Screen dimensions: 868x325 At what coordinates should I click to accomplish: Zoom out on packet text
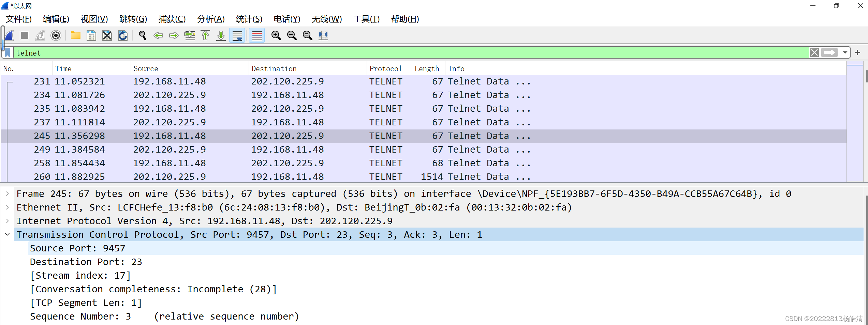tap(292, 35)
